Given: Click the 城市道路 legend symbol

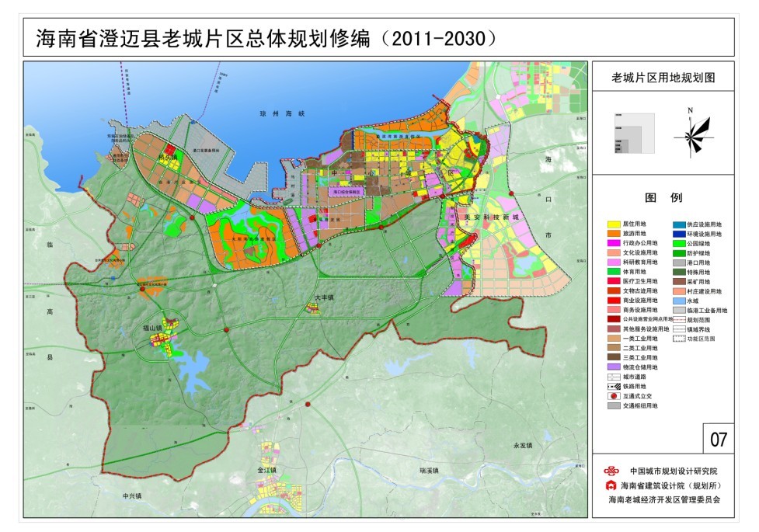Looking at the screenshot, I should point(614,377).
